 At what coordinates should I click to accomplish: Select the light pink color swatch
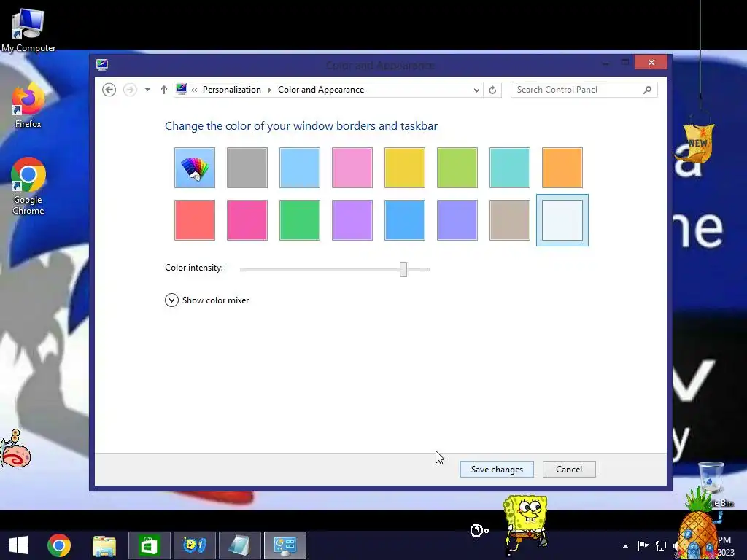[352, 168]
